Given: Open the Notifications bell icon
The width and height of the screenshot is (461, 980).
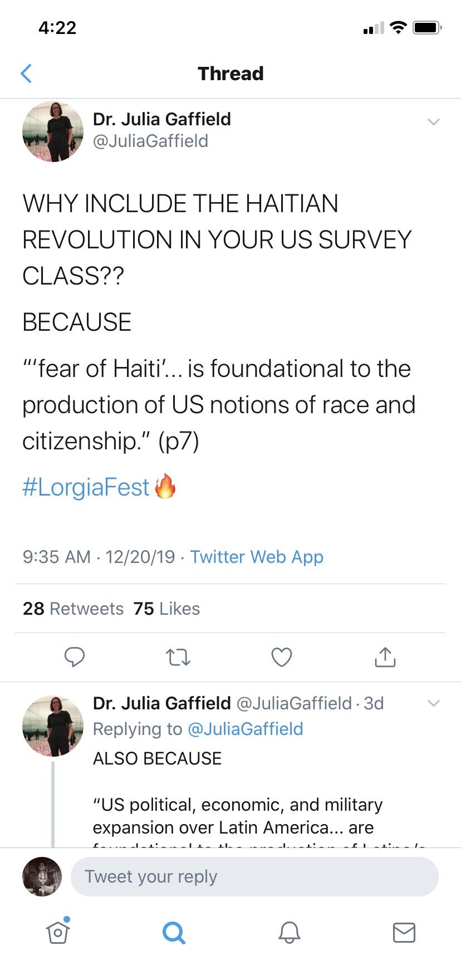Looking at the screenshot, I should click(290, 932).
